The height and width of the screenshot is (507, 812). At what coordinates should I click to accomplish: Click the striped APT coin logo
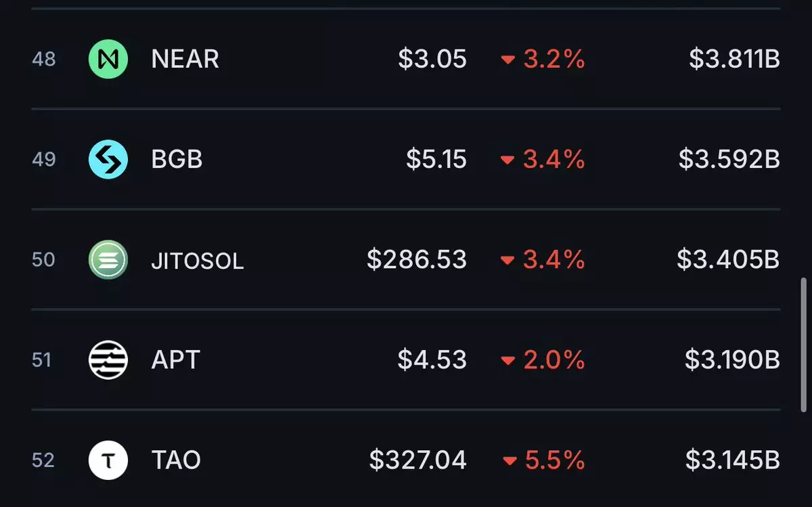[x=108, y=360]
